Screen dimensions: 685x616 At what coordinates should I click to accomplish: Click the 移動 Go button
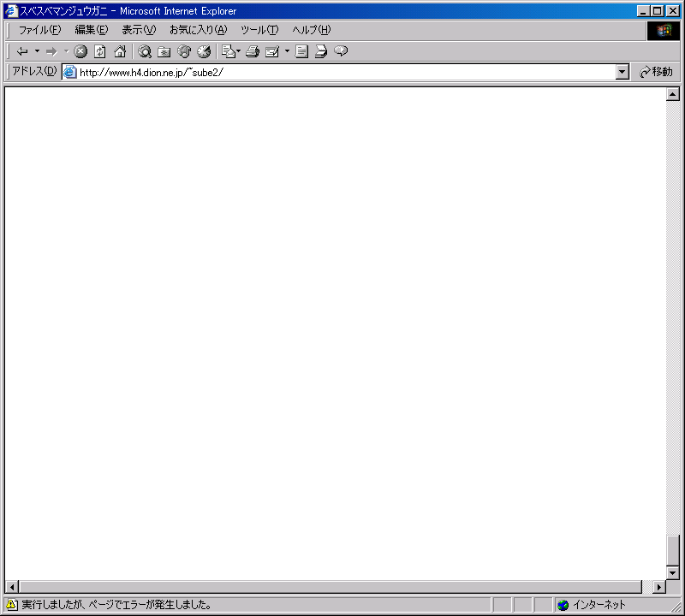point(656,72)
